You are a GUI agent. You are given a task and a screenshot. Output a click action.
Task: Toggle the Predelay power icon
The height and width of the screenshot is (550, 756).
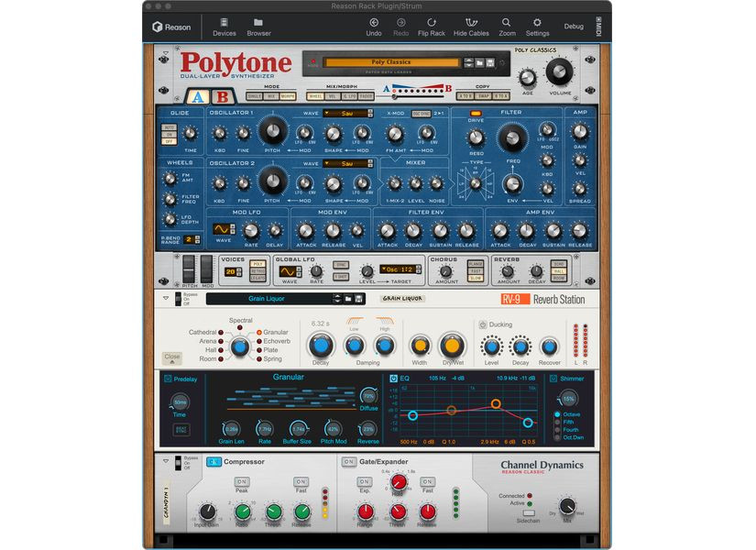tap(168, 379)
